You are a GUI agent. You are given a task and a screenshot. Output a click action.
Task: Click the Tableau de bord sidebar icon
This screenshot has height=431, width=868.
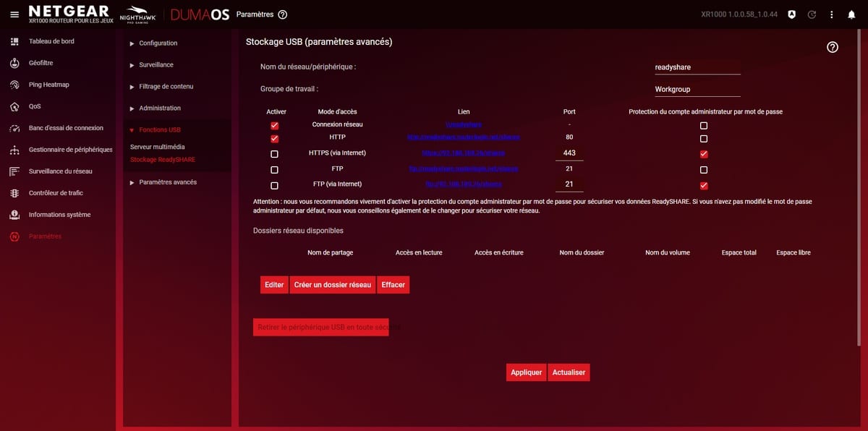coord(14,41)
